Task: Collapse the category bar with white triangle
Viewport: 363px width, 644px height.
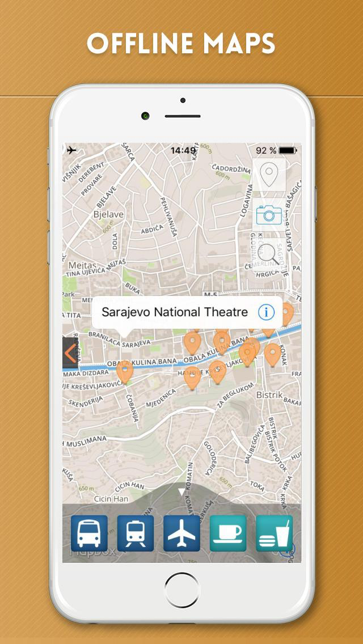Action: pos(181,492)
